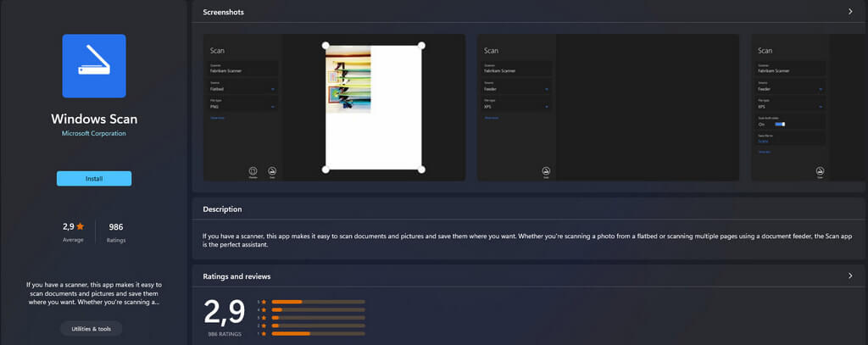Click Fabrikam Scanner field in first screenshot
This screenshot has height=345, width=868.
(242, 70)
